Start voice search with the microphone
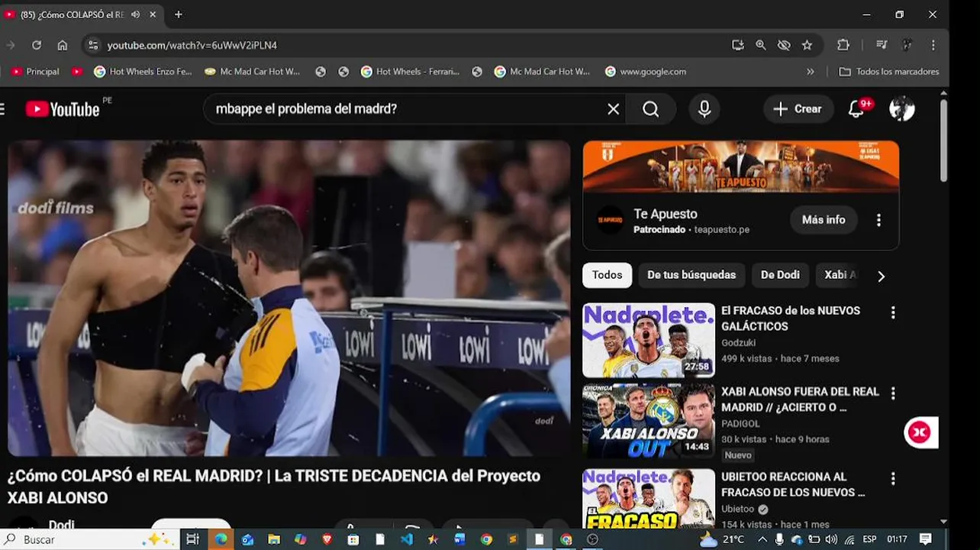Viewport: 980px width, 550px height. 704,109
